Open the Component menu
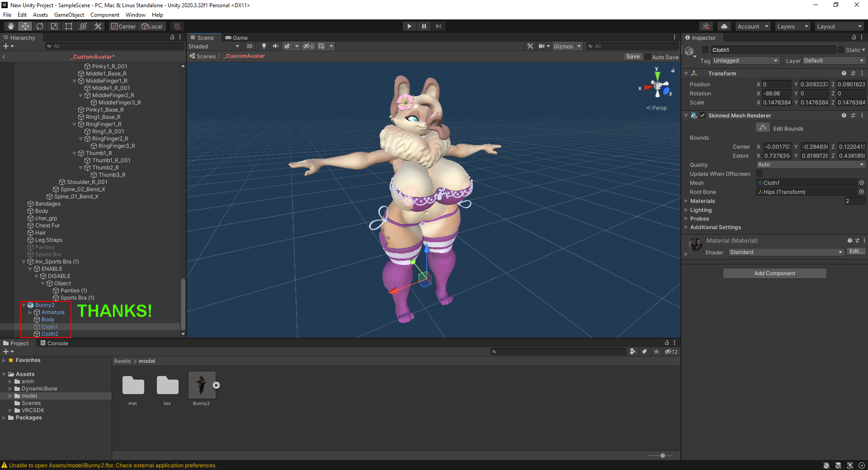The width and height of the screenshot is (868, 470). (x=105, y=14)
